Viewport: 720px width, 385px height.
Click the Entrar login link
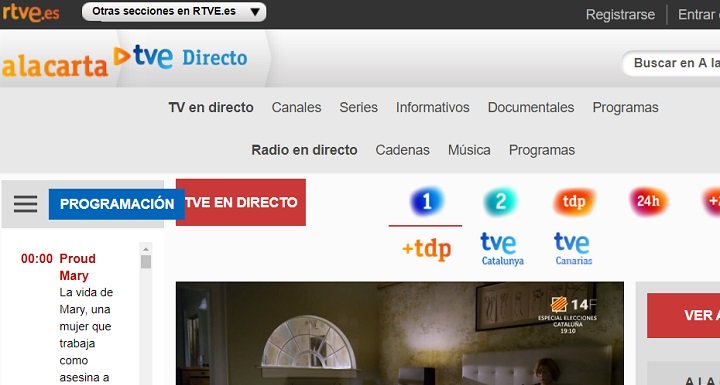click(698, 14)
